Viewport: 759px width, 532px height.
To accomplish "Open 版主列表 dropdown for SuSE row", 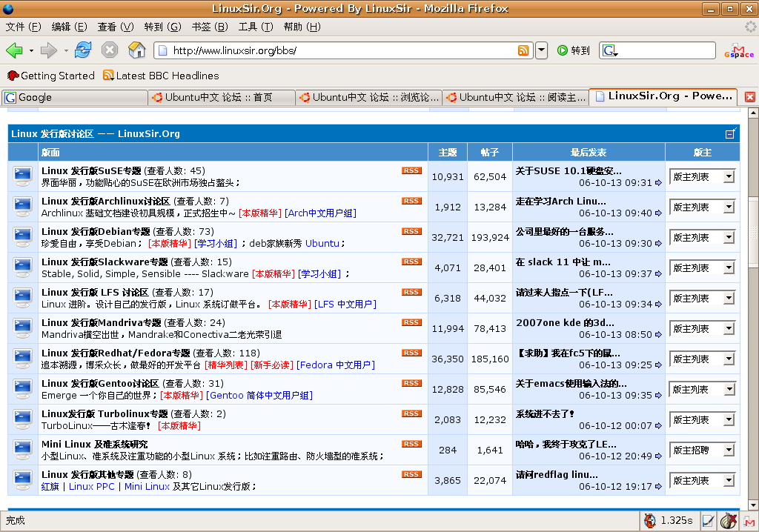I will tap(702, 176).
